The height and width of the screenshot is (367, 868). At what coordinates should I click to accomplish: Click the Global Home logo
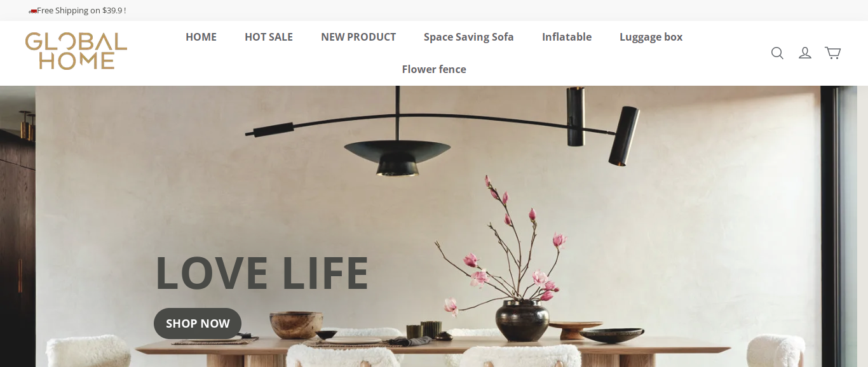coord(76,51)
